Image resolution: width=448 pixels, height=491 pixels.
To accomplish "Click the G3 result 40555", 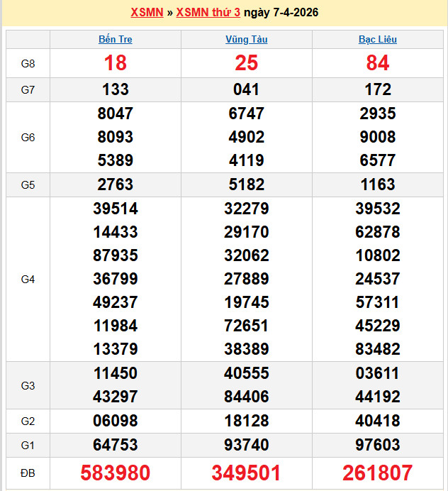I will (x=246, y=373).
